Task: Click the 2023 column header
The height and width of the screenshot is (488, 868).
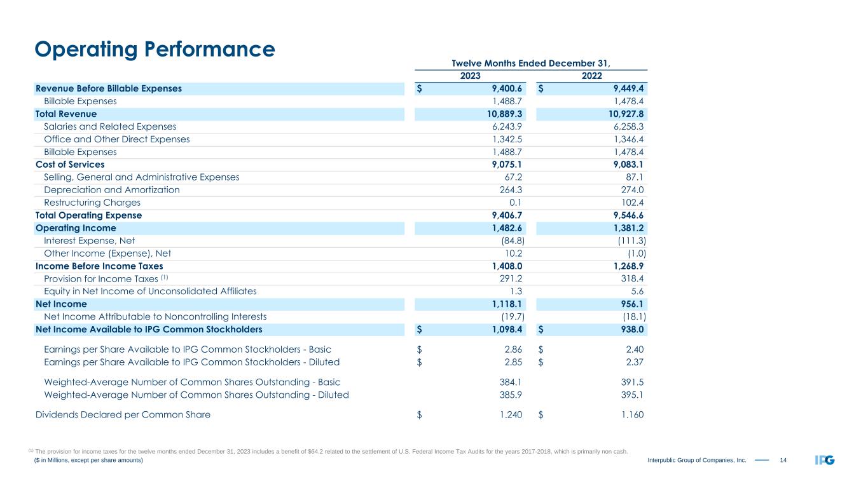Action: tap(470, 76)
